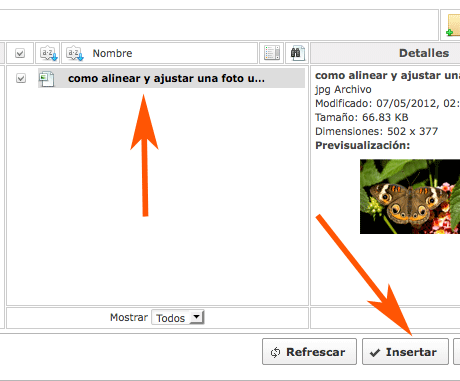460x381 pixels.
Task: Click the new folder icon at top right
Action: (x=453, y=25)
